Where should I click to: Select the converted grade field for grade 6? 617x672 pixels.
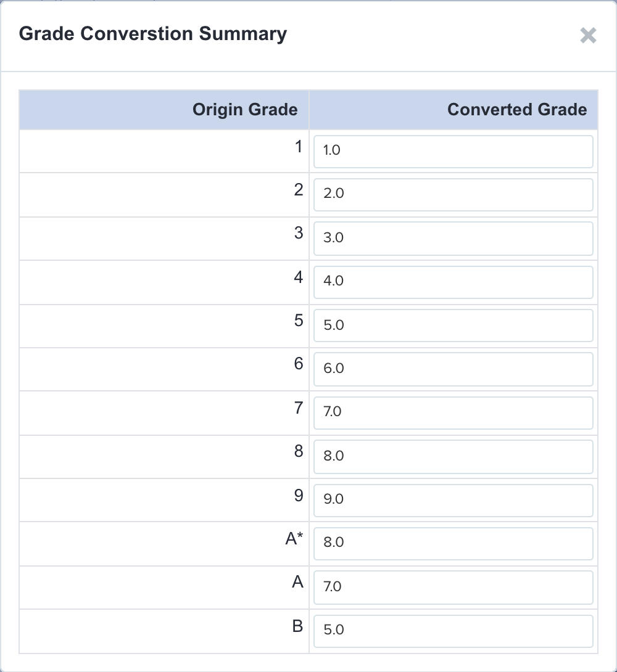click(x=453, y=369)
